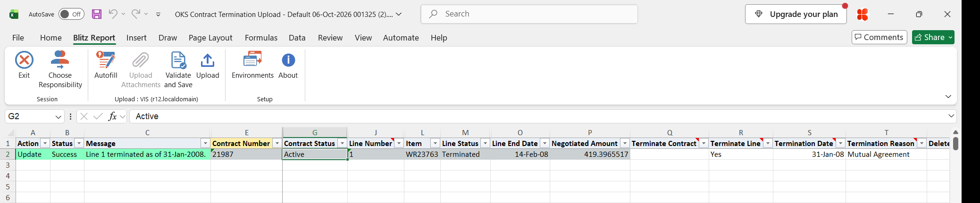This screenshot has height=203, width=980.
Task: Click the Exit session icon
Action: tap(24, 60)
